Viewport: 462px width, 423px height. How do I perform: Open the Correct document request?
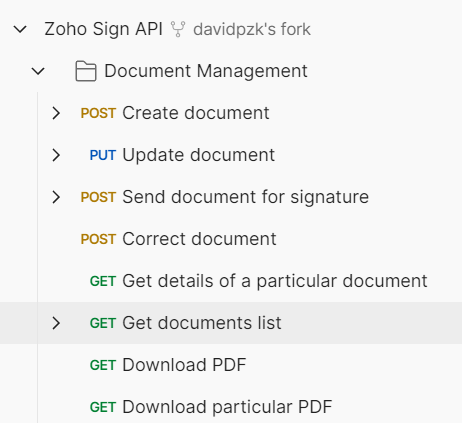point(199,239)
